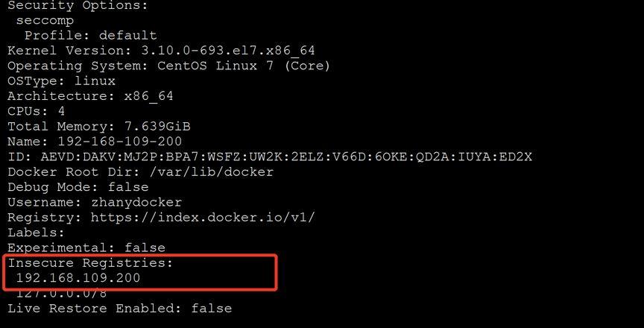Click the "Profile: default" line
The height and width of the screenshot is (328, 644).
(x=90, y=35)
